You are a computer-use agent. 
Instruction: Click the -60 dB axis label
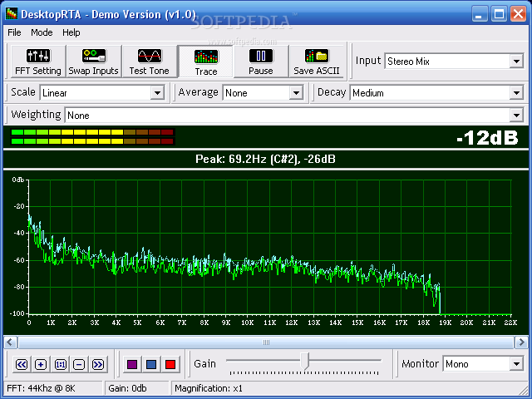19,260
